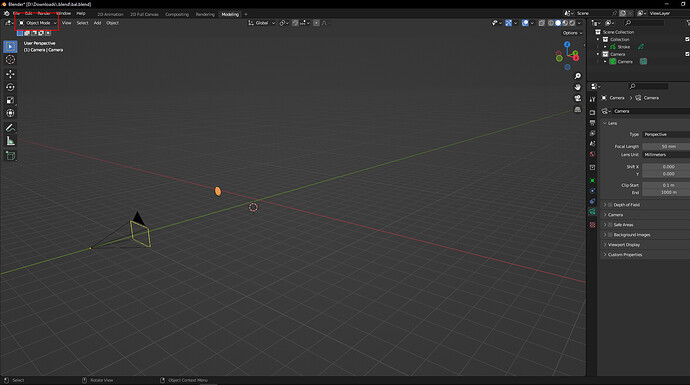Open the Render properties tab
Image resolution: width=690 pixels, height=385 pixels.
pyautogui.click(x=592, y=113)
